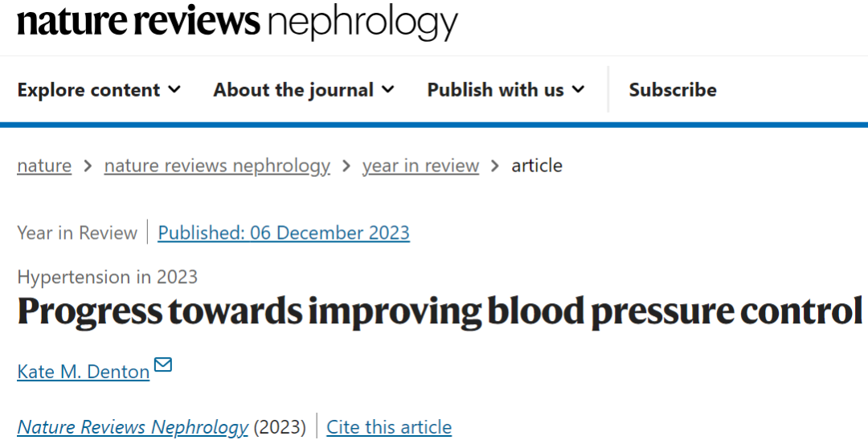Open the italic Nature Reviews Nephrology journal link
This screenshot has width=868, height=440.
tap(133, 427)
